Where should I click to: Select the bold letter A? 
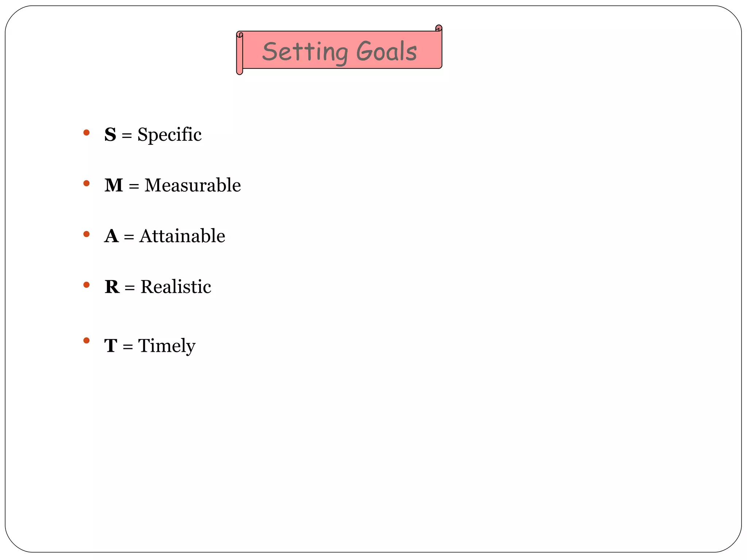(111, 236)
